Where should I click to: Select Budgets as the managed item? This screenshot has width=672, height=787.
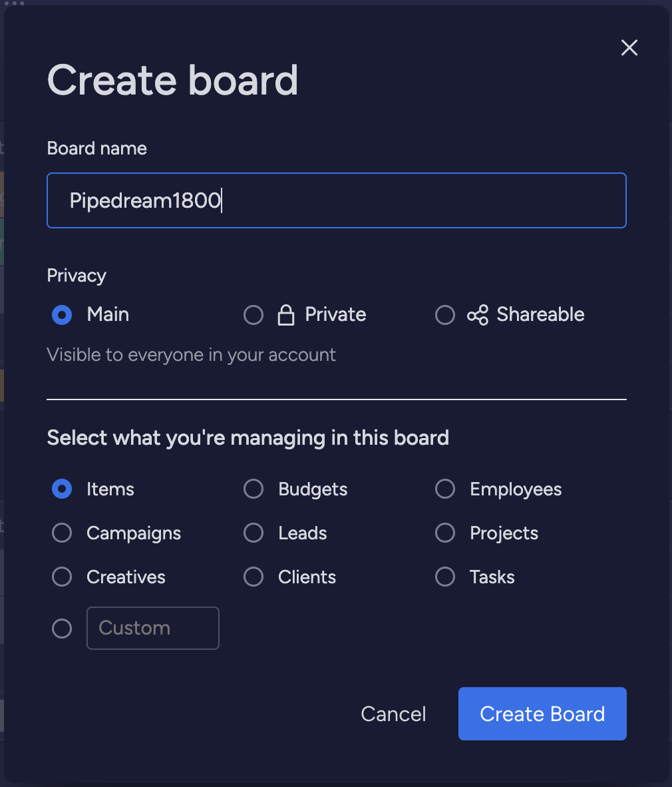click(x=253, y=489)
